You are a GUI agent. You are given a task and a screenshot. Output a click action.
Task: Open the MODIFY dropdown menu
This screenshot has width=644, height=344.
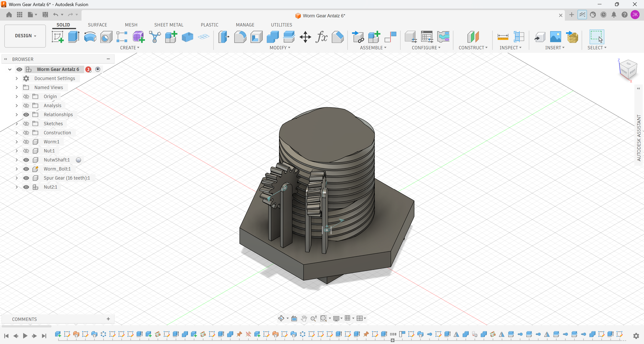pyautogui.click(x=280, y=48)
